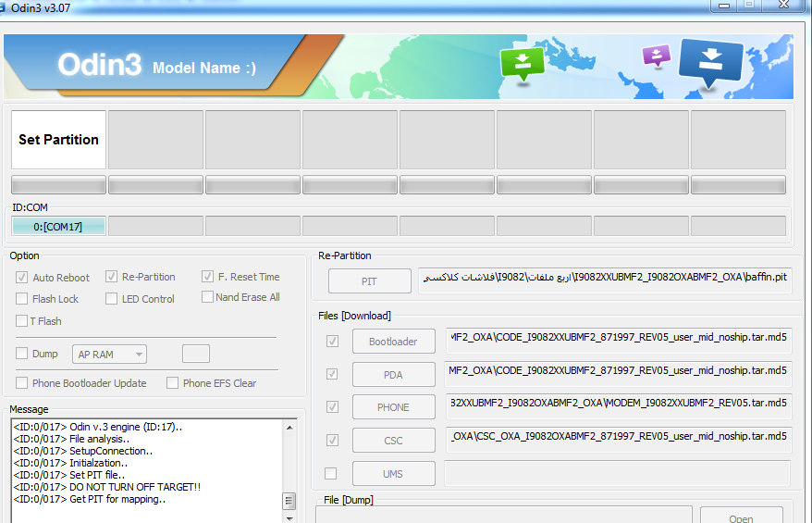Click 'SetupConnection..' log line

[x=83, y=451]
